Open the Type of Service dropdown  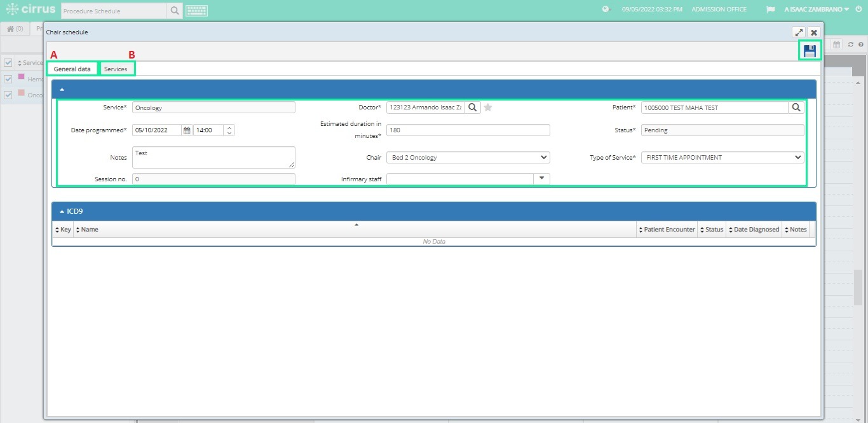[722, 157]
